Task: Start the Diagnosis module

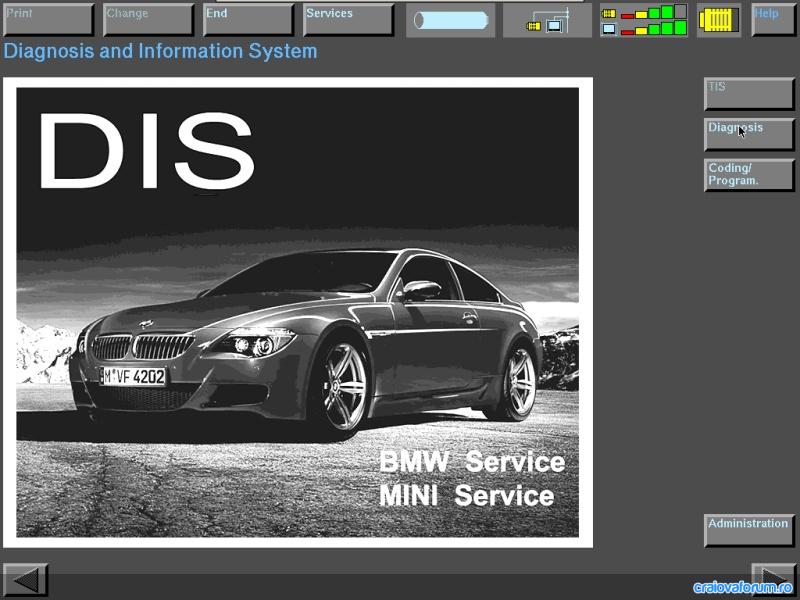Action: (749, 135)
